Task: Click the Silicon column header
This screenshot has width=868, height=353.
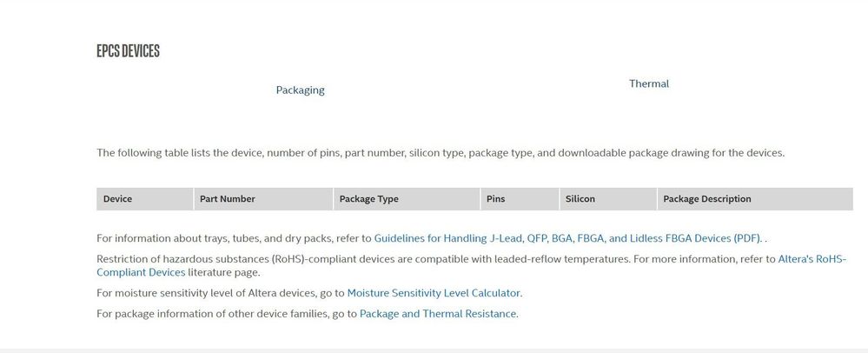Action: click(580, 199)
